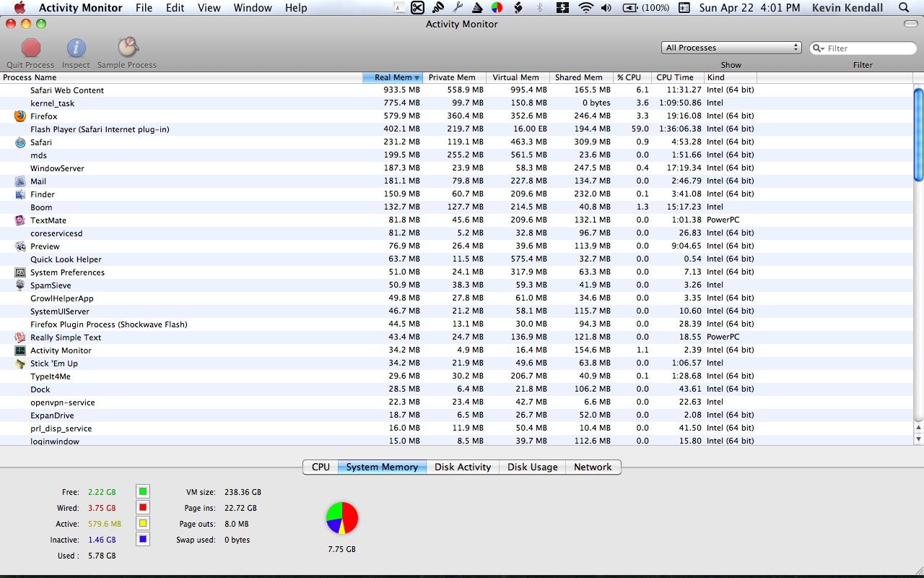
Task: Open the Window menu
Action: click(253, 8)
